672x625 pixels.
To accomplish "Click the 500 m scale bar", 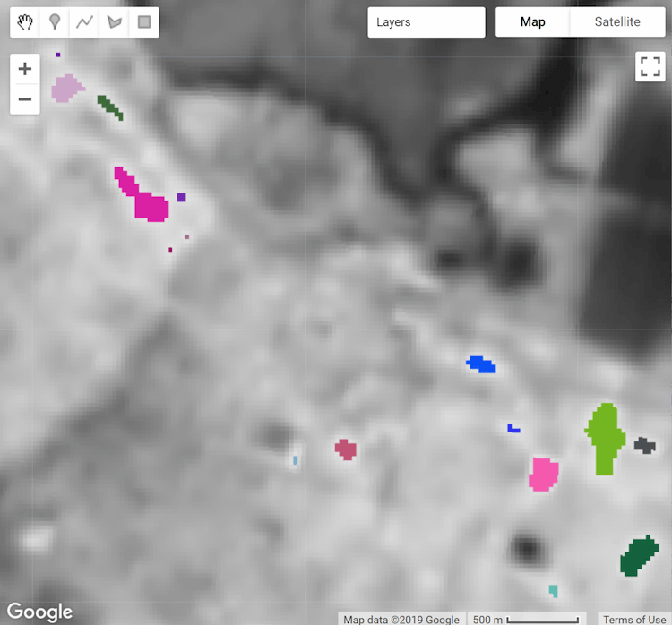I will point(527,619).
